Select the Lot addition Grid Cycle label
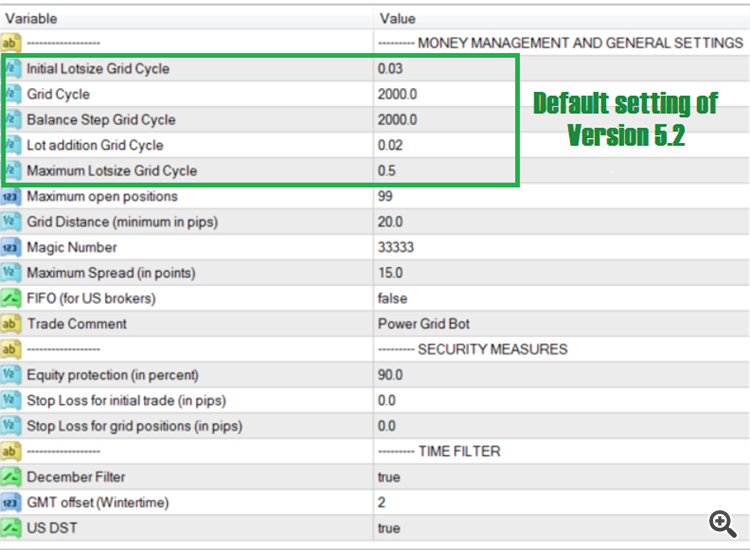This screenshot has width=750, height=550. (x=95, y=145)
